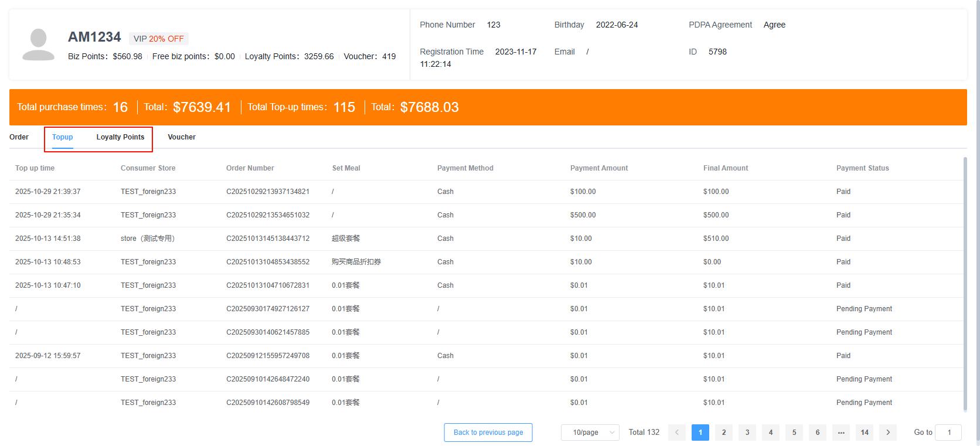Switch to the Voucher tab
Image resolution: width=980 pixels, height=446 pixels.
click(182, 137)
